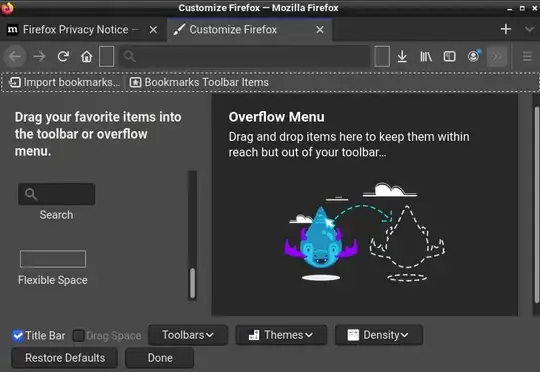Screen dimensions: 540x372
Task: Toggle the Drag Space checkbox
Action: pos(78,335)
